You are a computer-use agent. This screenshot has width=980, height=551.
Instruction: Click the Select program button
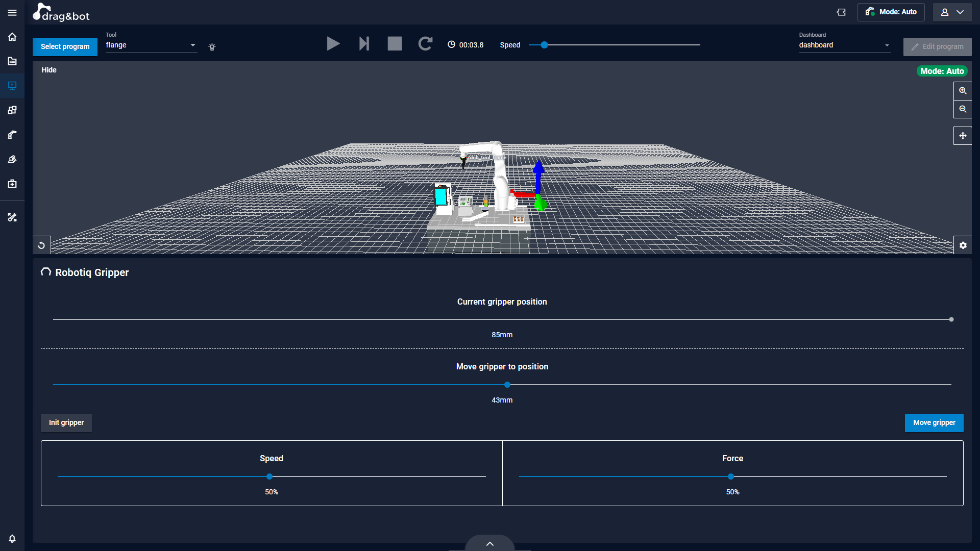click(65, 46)
